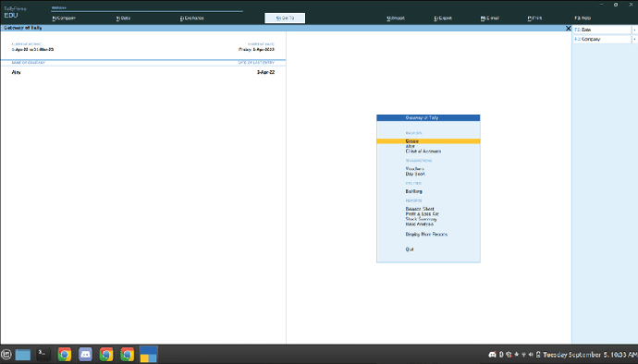The height and width of the screenshot is (364, 638).
Task: Click the Discord tray icon
Action: (492, 355)
